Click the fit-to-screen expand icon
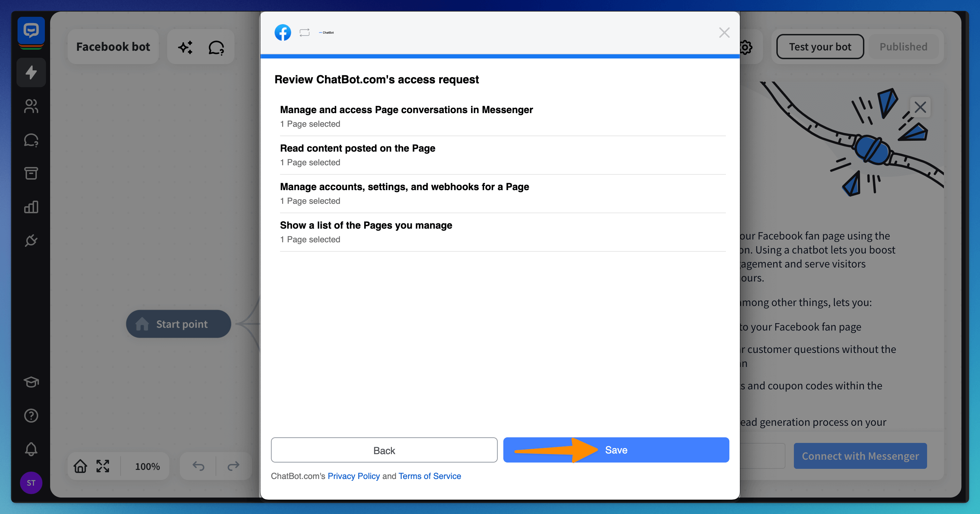Image resolution: width=980 pixels, height=514 pixels. coord(103,466)
